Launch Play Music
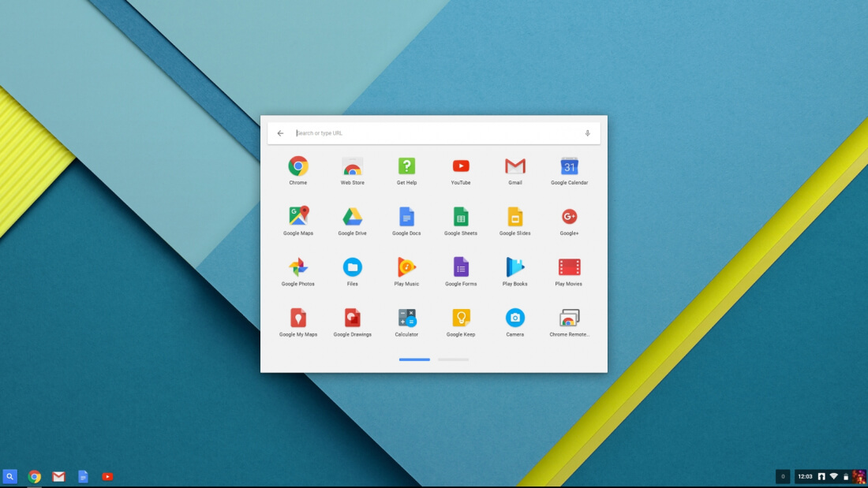 [x=407, y=267]
